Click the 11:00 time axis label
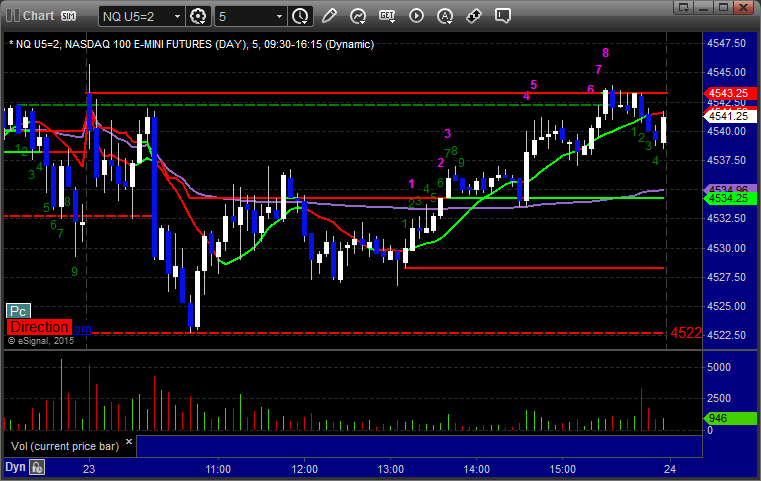The image size is (761, 481). [218, 469]
